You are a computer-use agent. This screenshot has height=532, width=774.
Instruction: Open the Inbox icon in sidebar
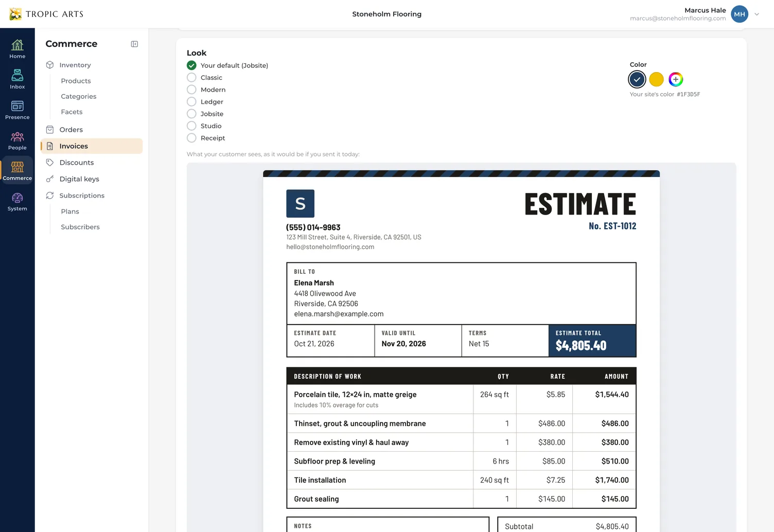(17, 75)
